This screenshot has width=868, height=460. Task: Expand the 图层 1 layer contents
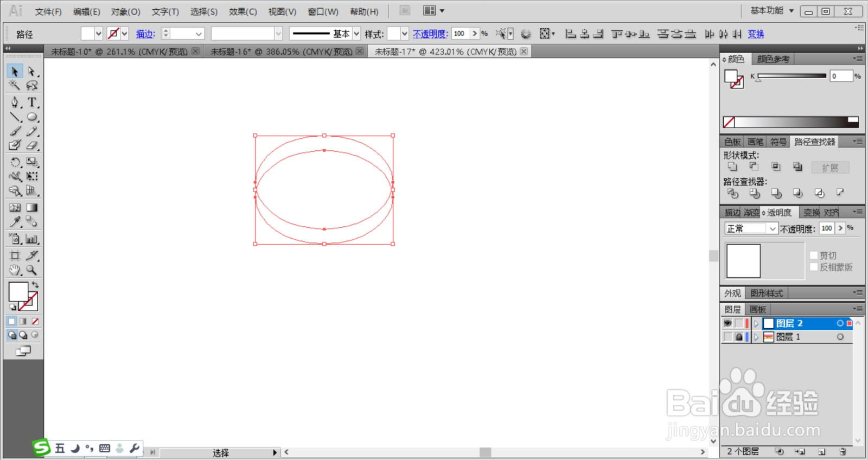[756, 337]
